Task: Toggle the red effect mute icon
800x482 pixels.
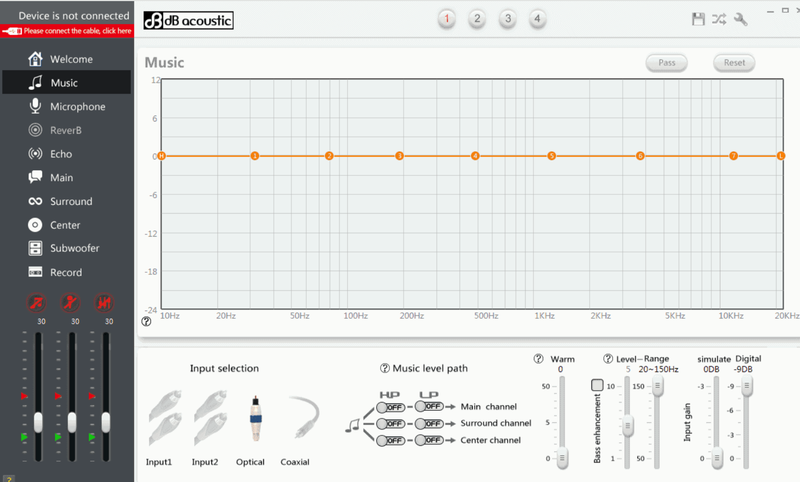Action: tap(104, 303)
